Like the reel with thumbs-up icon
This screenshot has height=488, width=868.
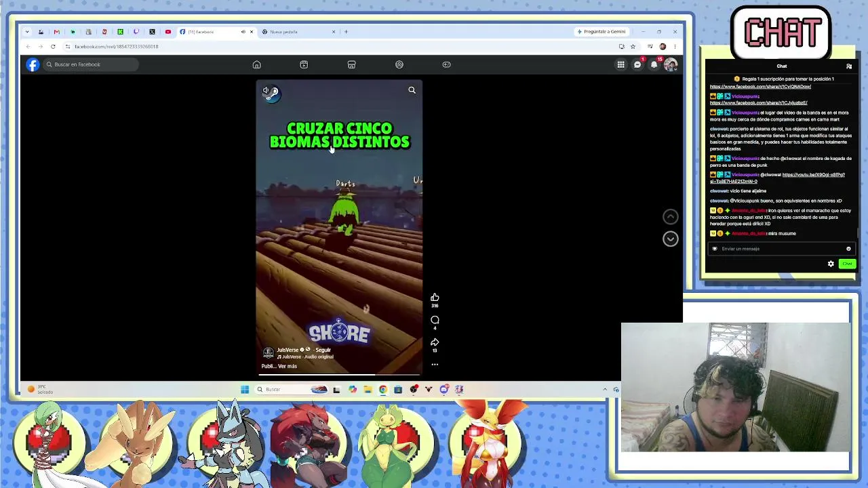[x=435, y=298]
